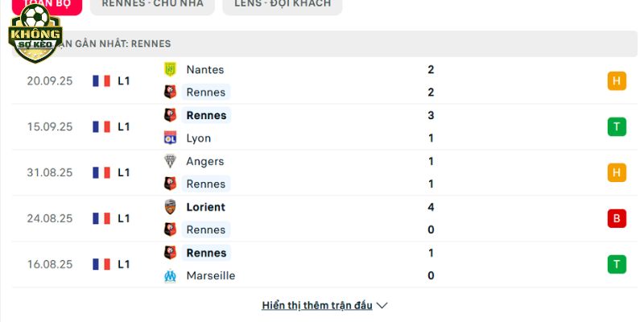Click the Marseille club logo
This screenshot has height=322, width=644.
tap(170, 275)
